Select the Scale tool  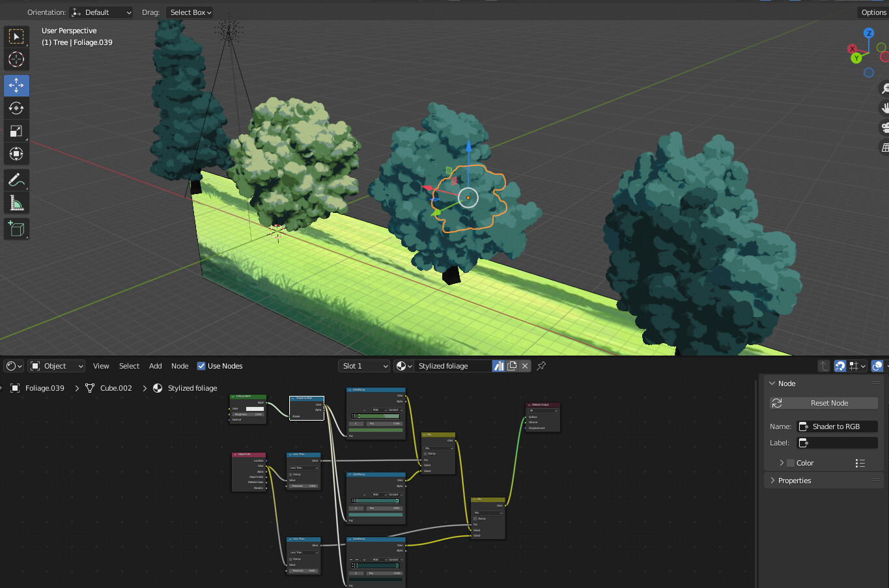[16, 131]
